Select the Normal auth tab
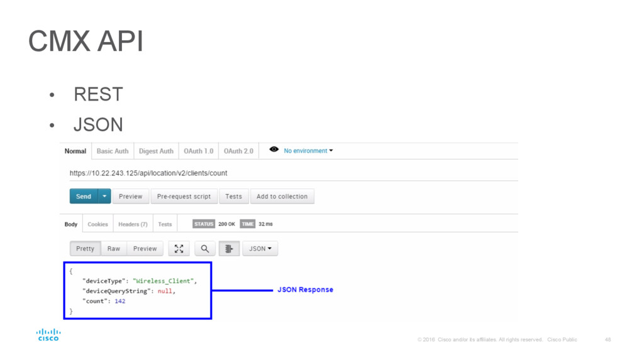 pyautogui.click(x=75, y=151)
